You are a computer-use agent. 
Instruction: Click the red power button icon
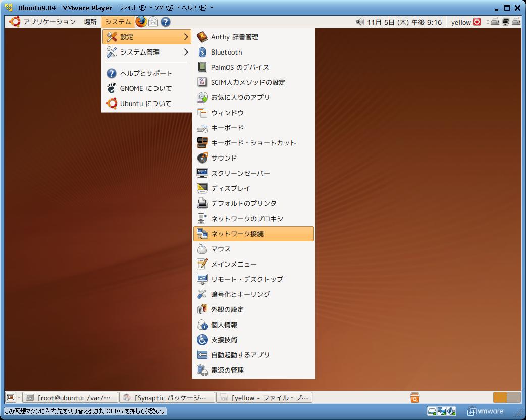(x=477, y=22)
